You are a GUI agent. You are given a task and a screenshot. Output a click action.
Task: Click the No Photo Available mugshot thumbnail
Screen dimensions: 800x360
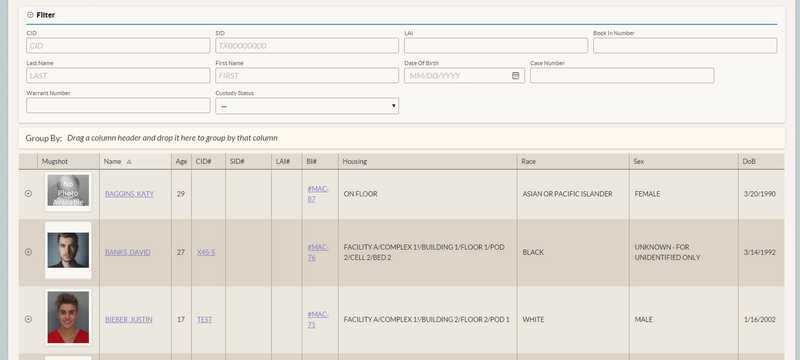(68, 191)
